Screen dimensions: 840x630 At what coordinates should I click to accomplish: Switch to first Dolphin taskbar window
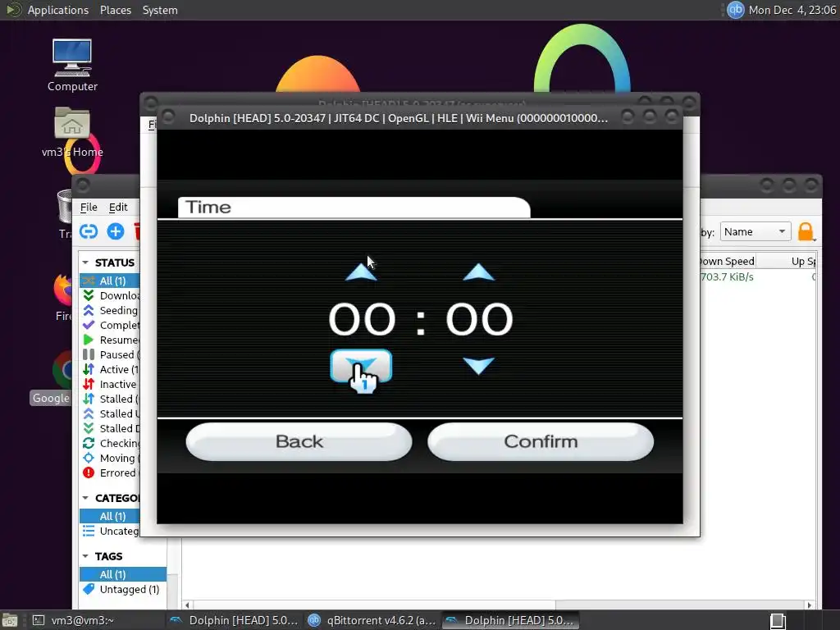(x=234, y=620)
